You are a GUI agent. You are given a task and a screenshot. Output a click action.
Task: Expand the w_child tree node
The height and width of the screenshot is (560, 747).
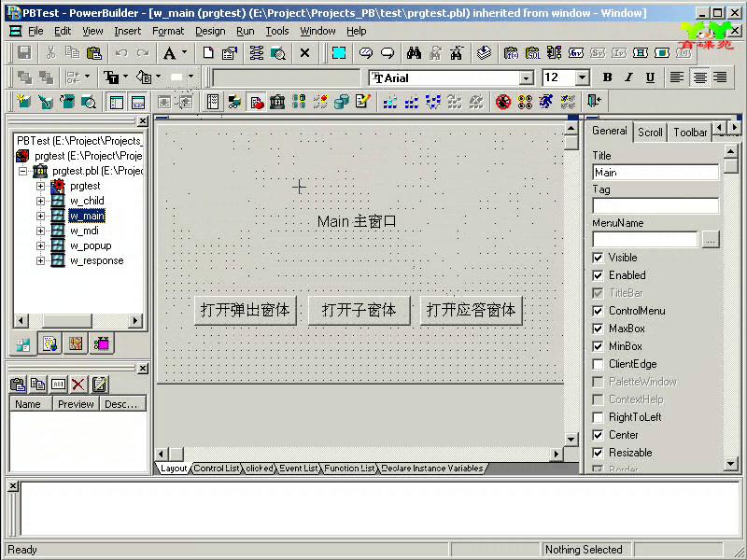tap(40, 201)
